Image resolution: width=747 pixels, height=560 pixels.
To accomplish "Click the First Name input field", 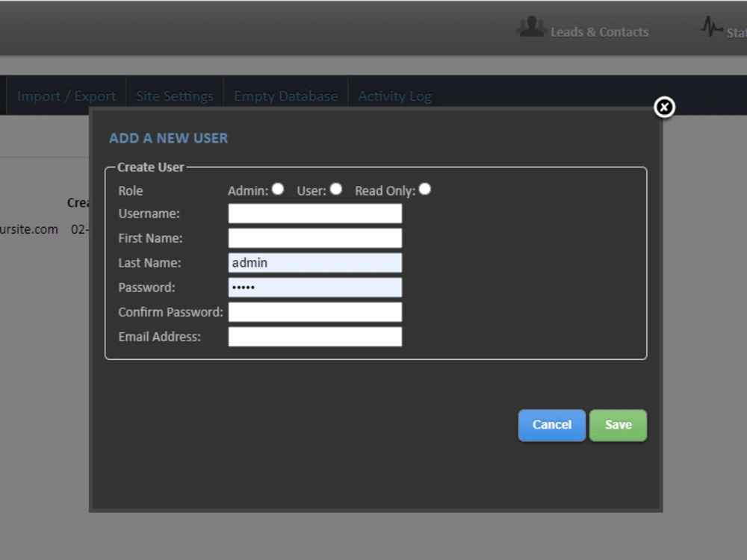I will [x=315, y=238].
